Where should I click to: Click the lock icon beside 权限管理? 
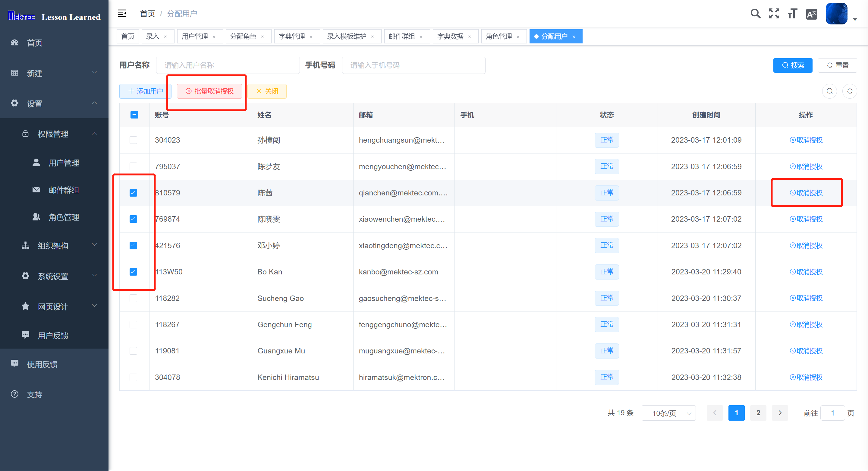(25, 134)
